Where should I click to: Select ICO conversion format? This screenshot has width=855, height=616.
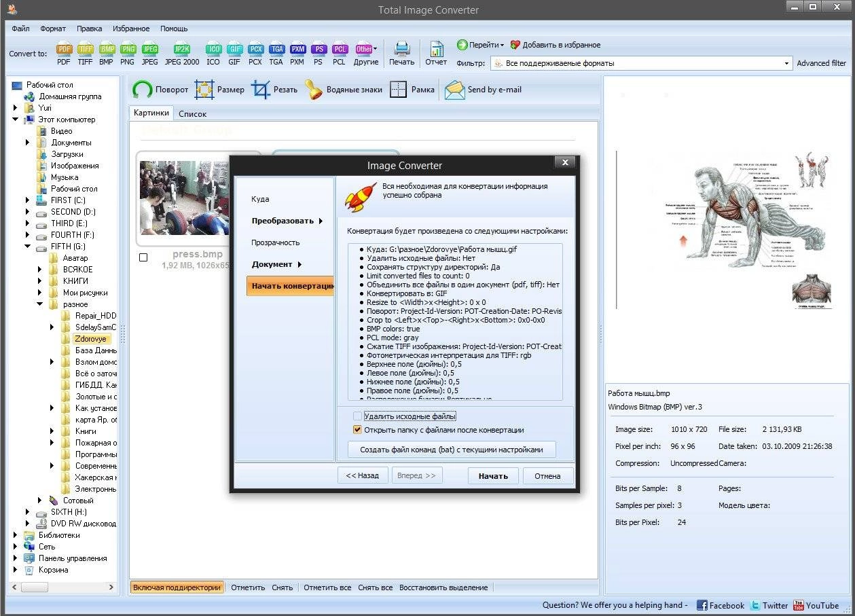click(213, 54)
